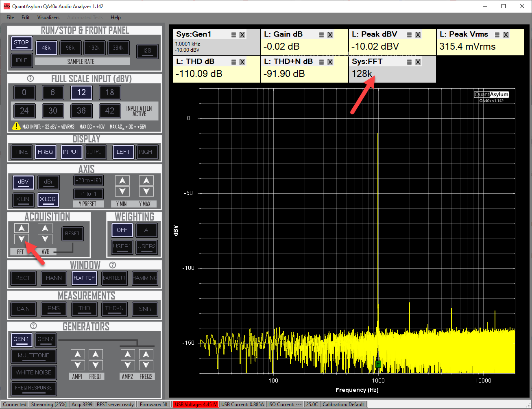This screenshot has height=409, width=532.
Task: Click help icon beside Full Scale Input
Action: click(x=31, y=79)
